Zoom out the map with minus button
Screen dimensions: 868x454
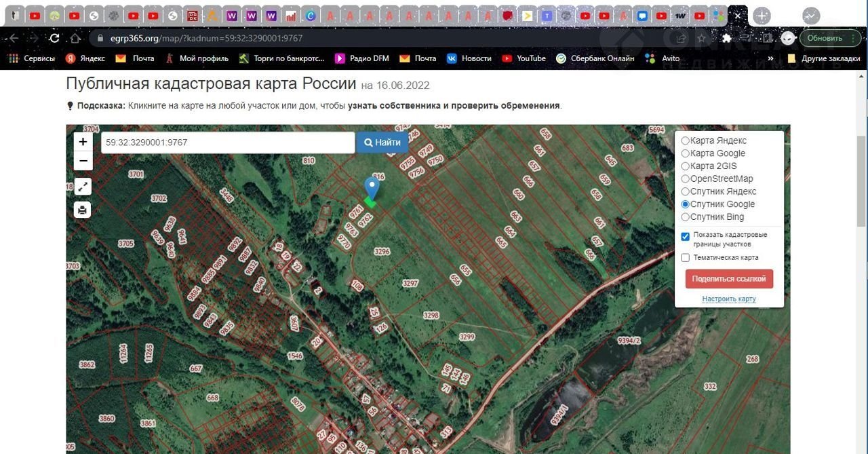[x=83, y=162]
